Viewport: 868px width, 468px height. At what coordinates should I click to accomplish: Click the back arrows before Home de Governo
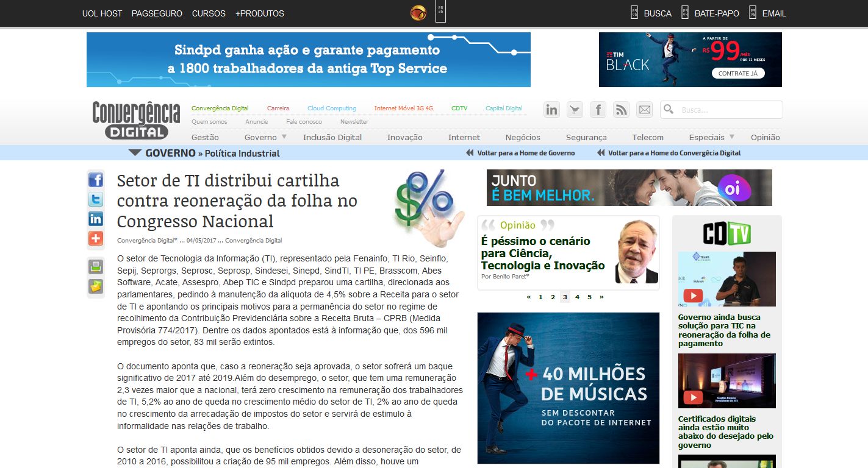tap(470, 153)
